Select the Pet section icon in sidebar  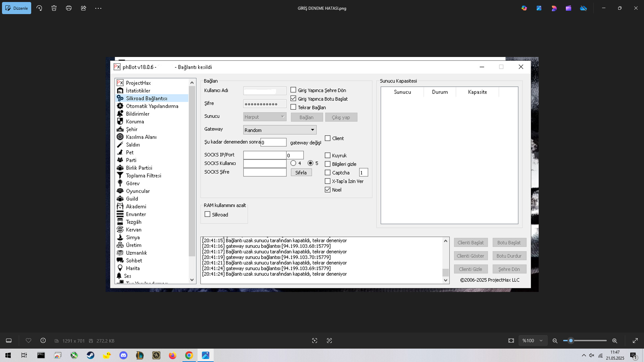pos(120,152)
